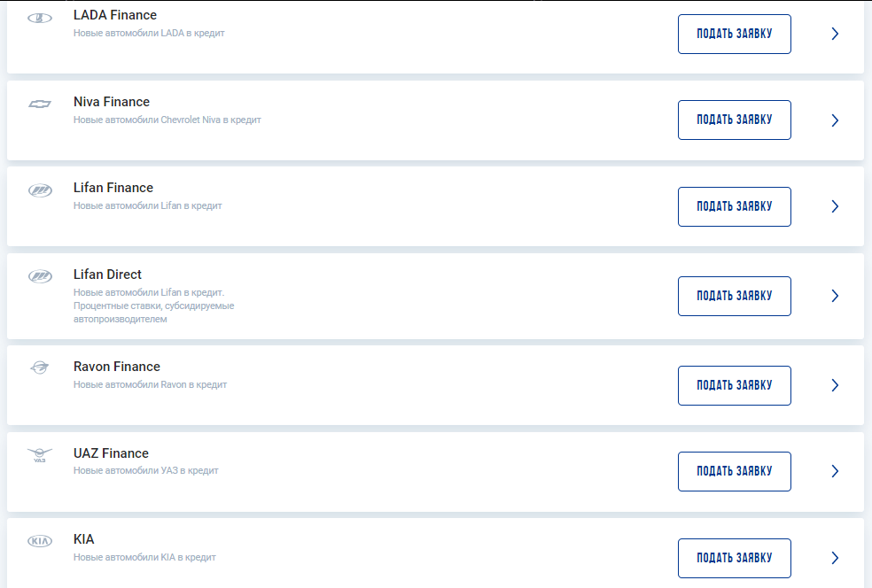Click the Niva Finance description text
Viewport: 872px width, 588px height.
(x=167, y=120)
